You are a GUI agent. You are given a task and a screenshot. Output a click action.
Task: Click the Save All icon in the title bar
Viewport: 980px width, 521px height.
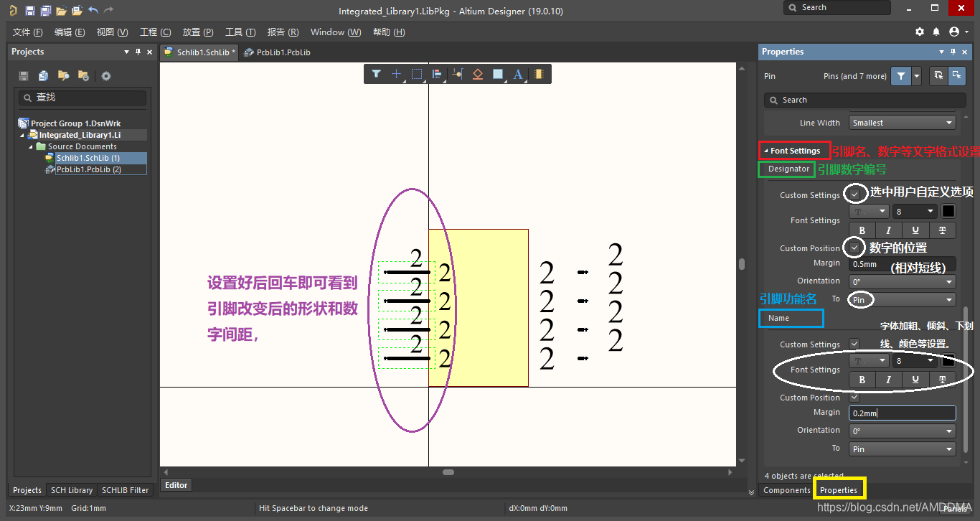click(x=45, y=11)
